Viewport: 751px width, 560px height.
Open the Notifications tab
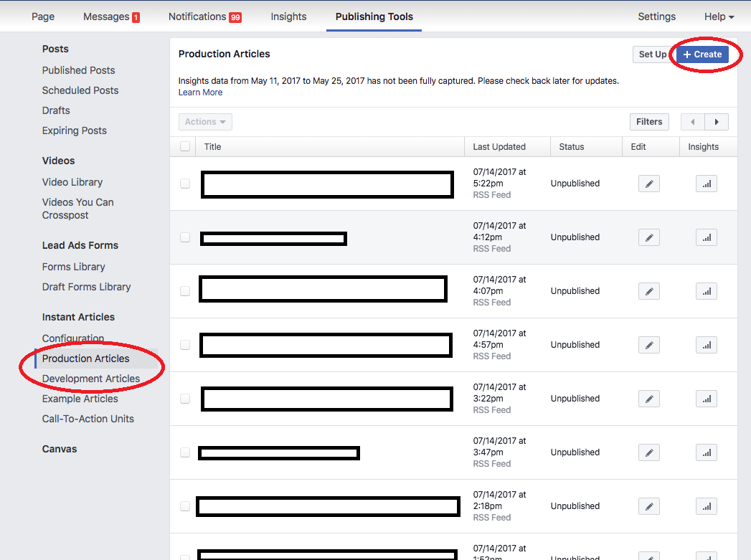click(205, 16)
